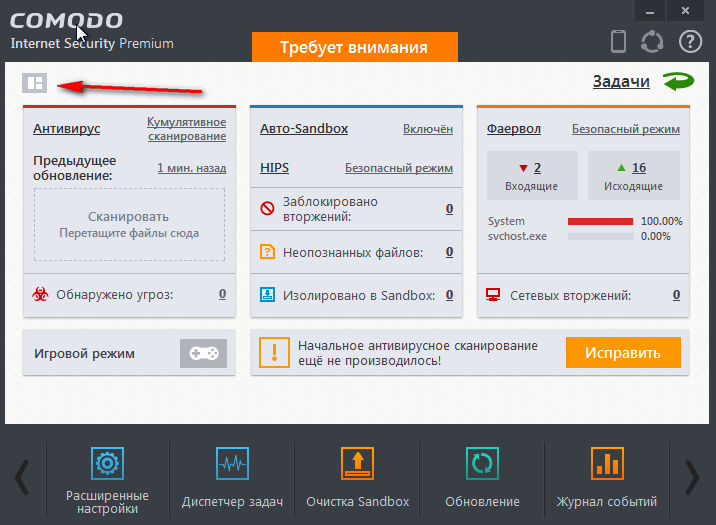This screenshot has width=716, height=525.
Task: Click the compact view switcher icon
Action: pos(34,83)
